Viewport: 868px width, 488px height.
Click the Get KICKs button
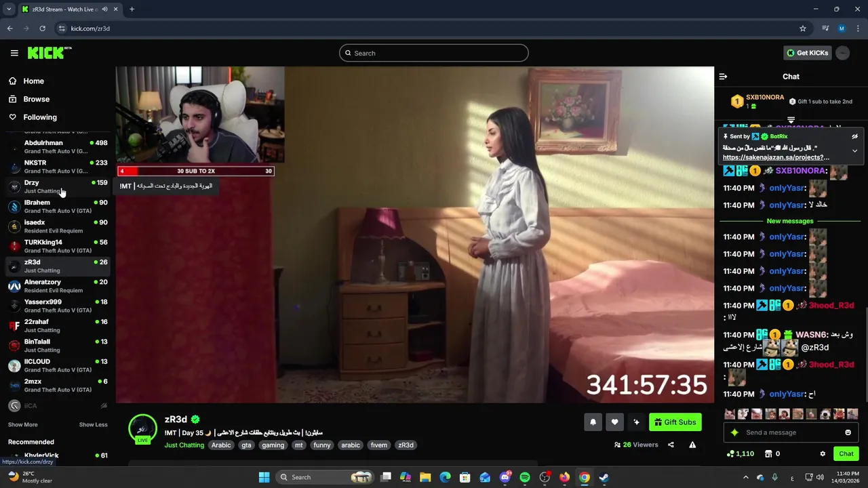(x=807, y=53)
